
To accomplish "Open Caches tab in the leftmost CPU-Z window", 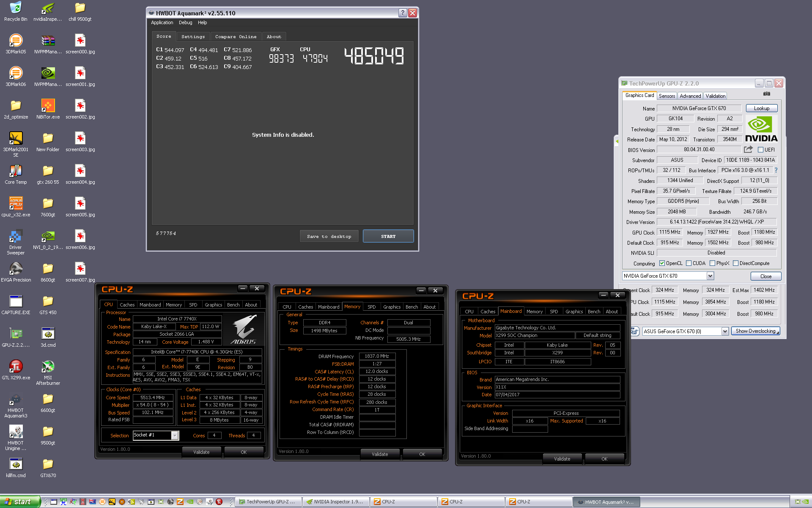I will (127, 305).
